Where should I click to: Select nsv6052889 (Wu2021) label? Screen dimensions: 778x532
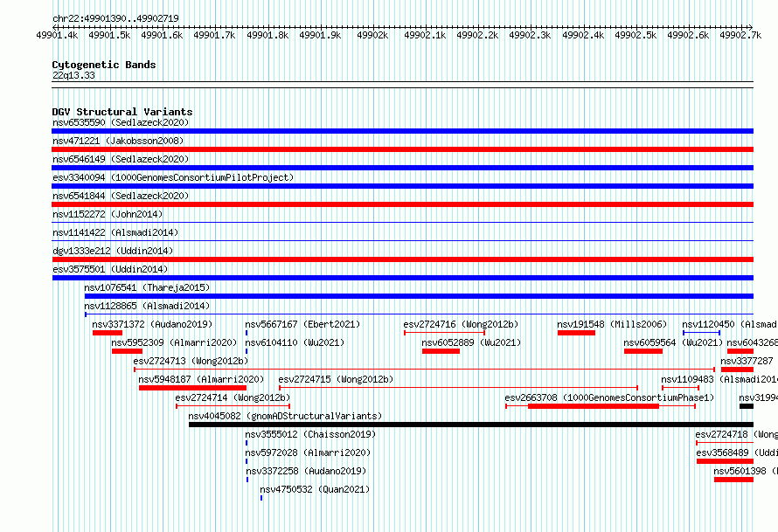point(471,342)
